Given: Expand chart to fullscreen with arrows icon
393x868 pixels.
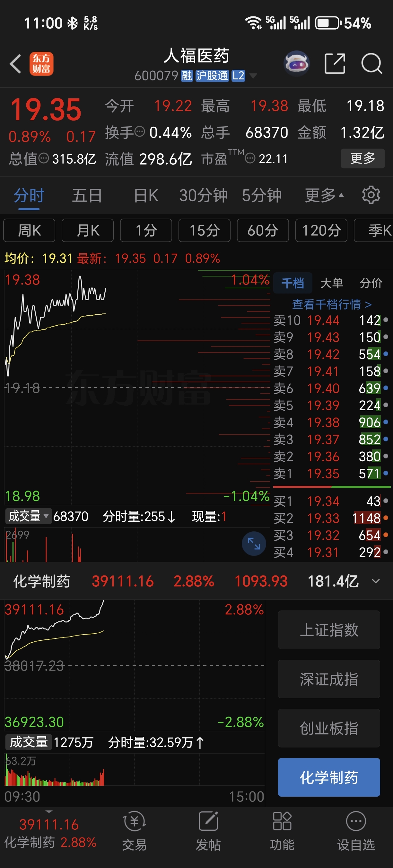Looking at the screenshot, I should point(254,544).
